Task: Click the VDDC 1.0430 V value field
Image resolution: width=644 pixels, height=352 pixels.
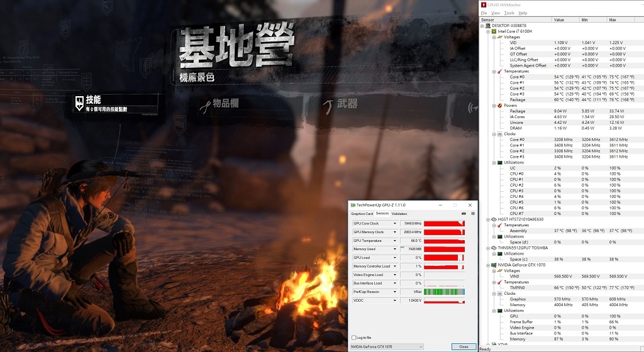Action: click(411, 300)
